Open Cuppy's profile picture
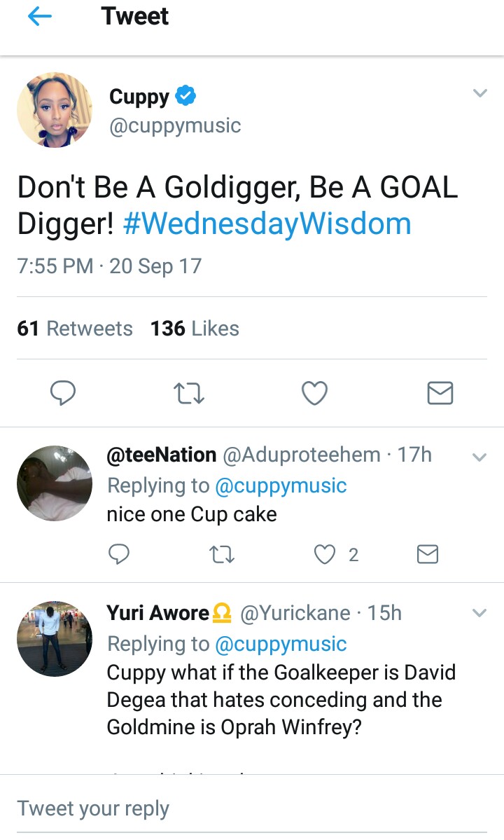The height and width of the screenshot is (840, 504). pos(55,110)
